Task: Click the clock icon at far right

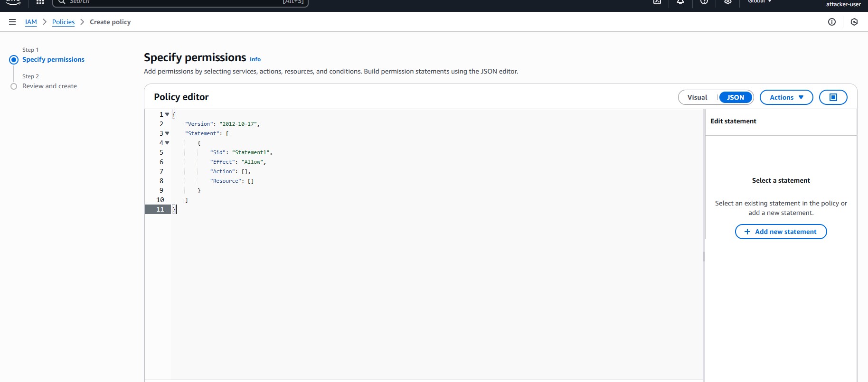Action: click(854, 22)
